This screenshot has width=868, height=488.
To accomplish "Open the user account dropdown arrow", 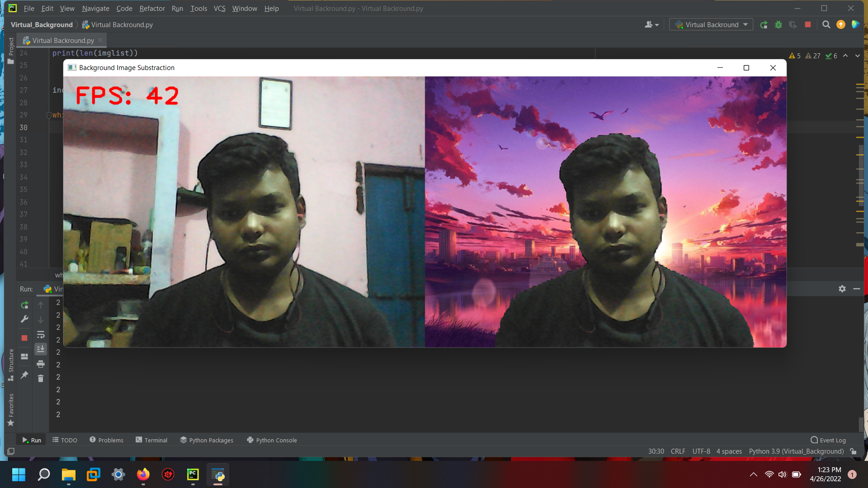I will (x=656, y=24).
